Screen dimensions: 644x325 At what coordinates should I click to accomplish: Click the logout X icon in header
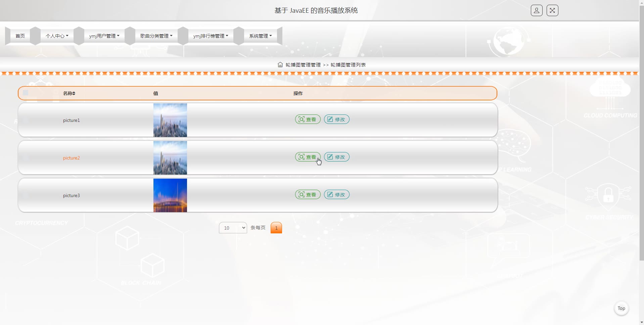pyautogui.click(x=552, y=10)
